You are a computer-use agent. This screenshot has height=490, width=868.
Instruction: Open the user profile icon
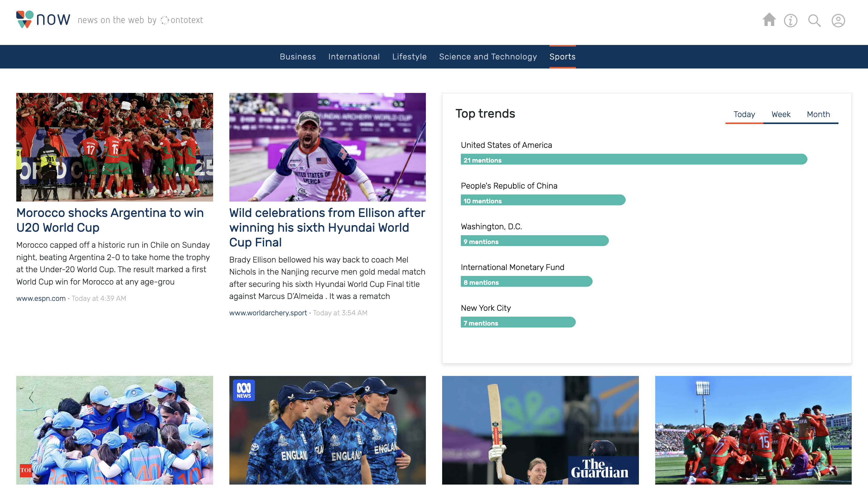(x=838, y=21)
